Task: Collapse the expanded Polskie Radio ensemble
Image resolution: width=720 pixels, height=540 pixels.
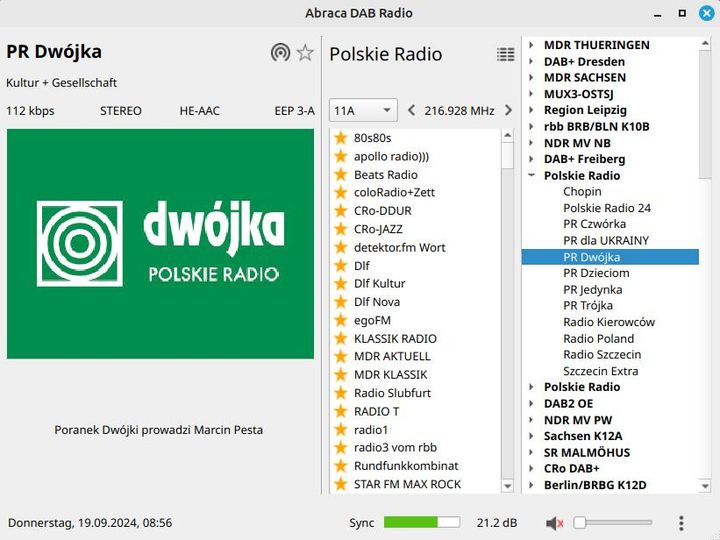Action: (531, 176)
